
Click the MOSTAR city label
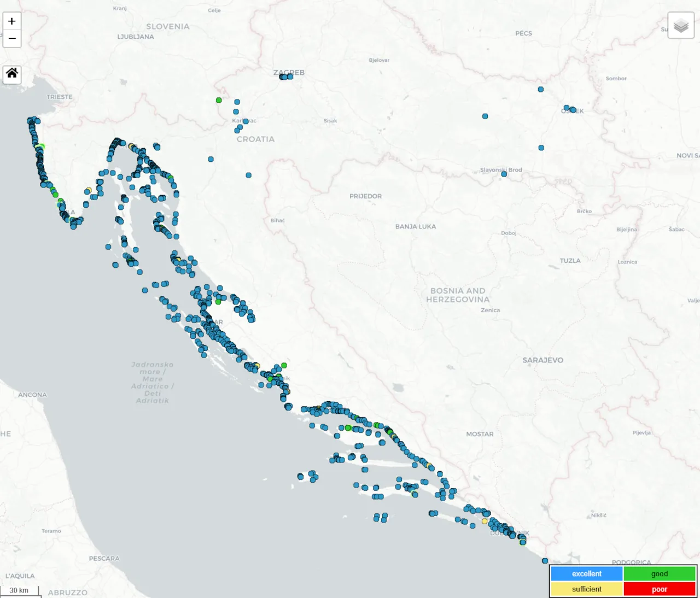point(480,434)
